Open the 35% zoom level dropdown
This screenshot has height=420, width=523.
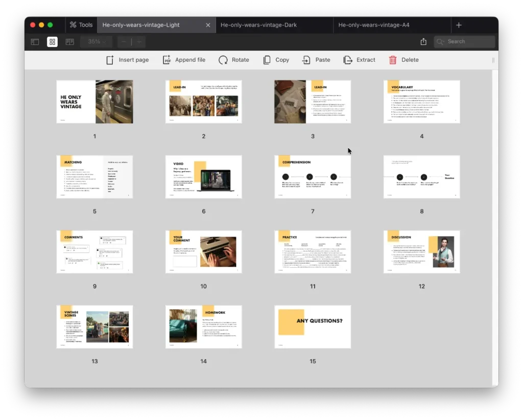click(x=97, y=42)
